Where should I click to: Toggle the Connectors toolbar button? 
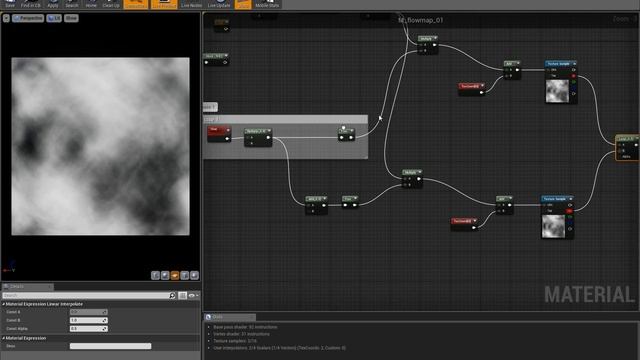(136, 4)
